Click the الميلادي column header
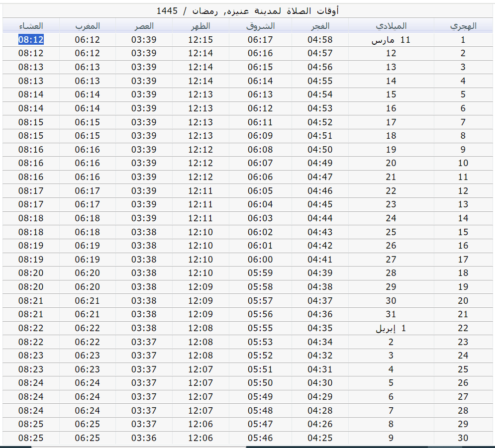This screenshot has height=448, width=495. pyautogui.click(x=391, y=26)
